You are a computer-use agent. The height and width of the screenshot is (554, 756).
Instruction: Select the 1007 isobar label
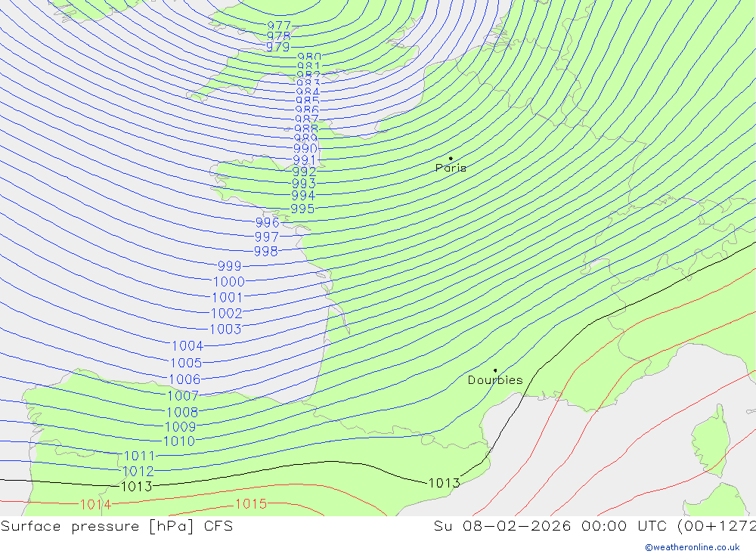click(x=183, y=396)
